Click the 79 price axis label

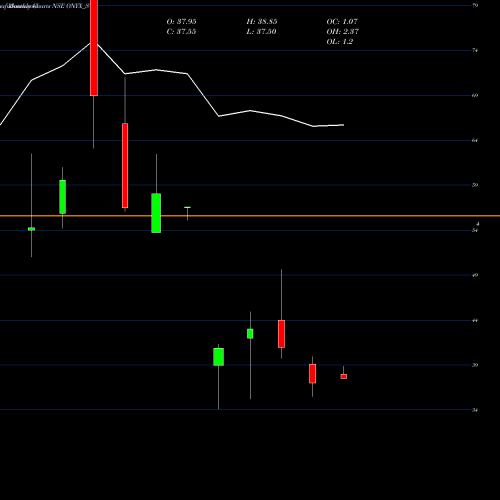pyautogui.click(x=475, y=5)
